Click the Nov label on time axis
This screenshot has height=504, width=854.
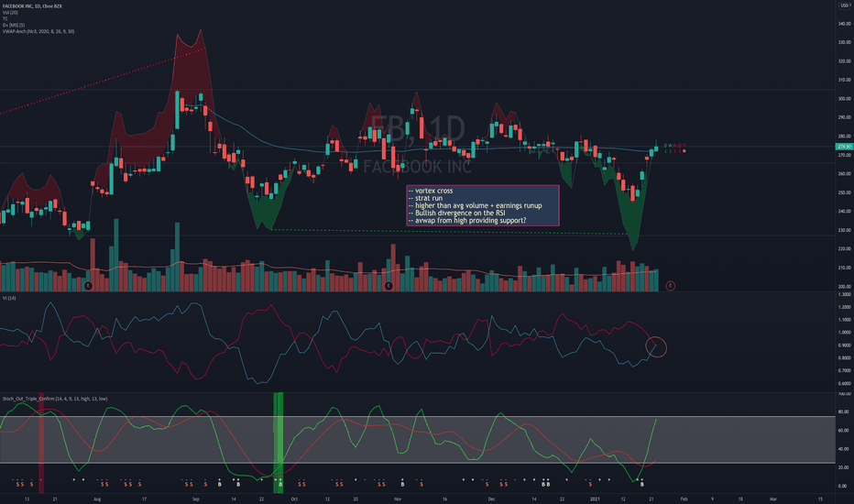pyautogui.click(x=398, y=499)
